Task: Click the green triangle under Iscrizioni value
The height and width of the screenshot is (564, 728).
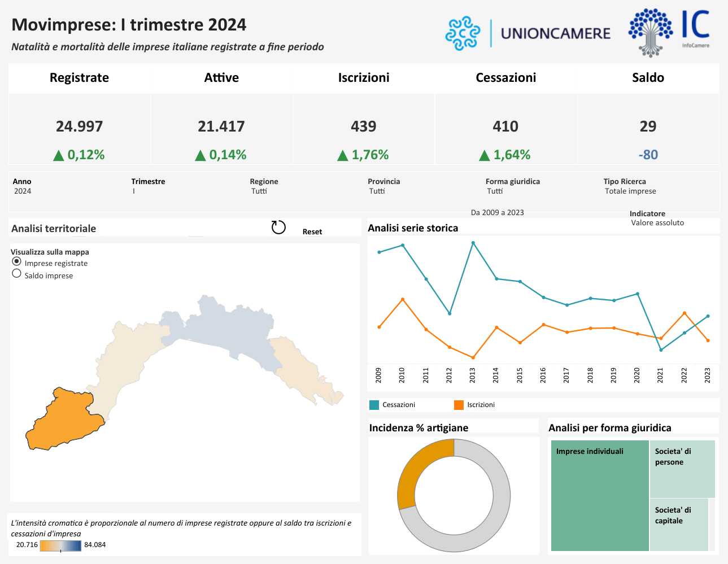Action: point(342,155)
